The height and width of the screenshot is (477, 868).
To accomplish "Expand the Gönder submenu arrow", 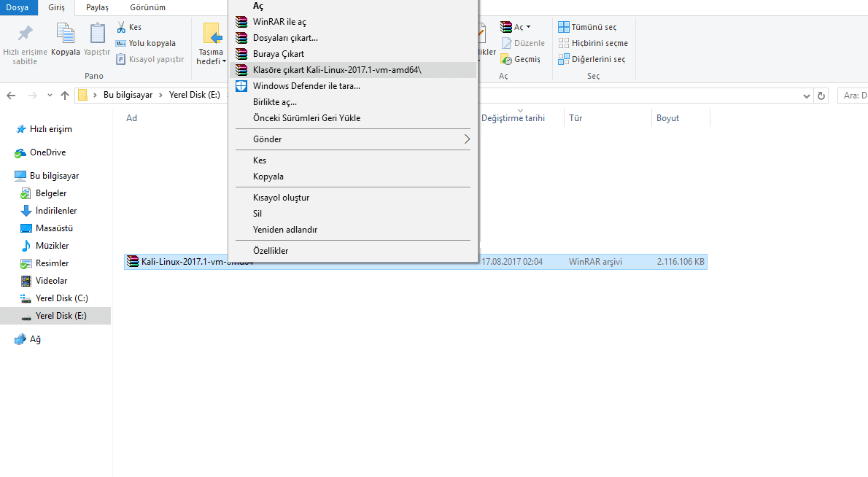I will coord(467,139).
